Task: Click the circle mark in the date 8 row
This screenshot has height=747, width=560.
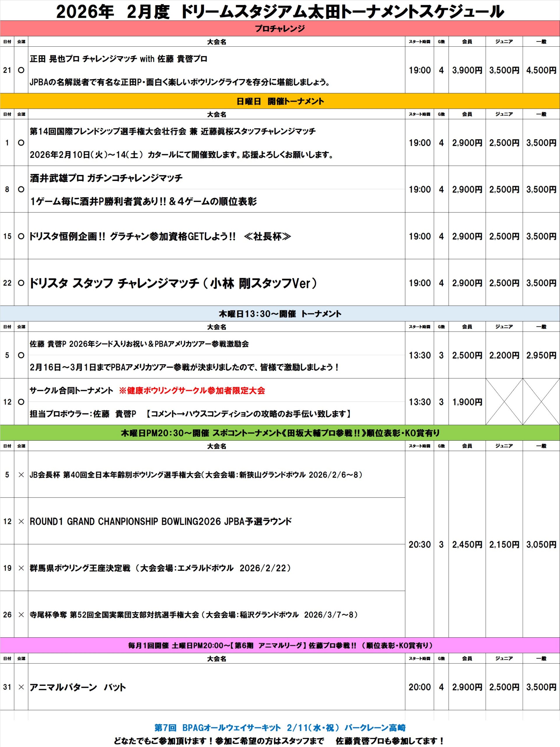Action: click(21, 189)
